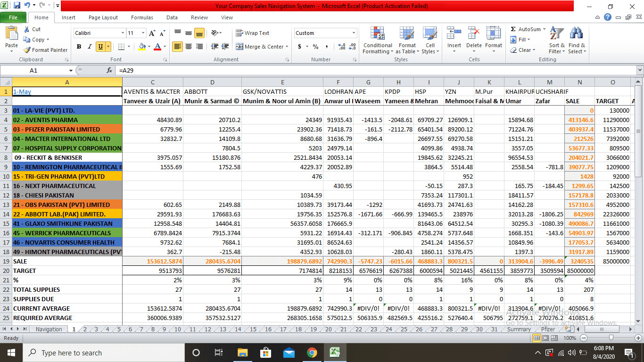Switch to the Page Layout ribbon tab

click(103, 17)
